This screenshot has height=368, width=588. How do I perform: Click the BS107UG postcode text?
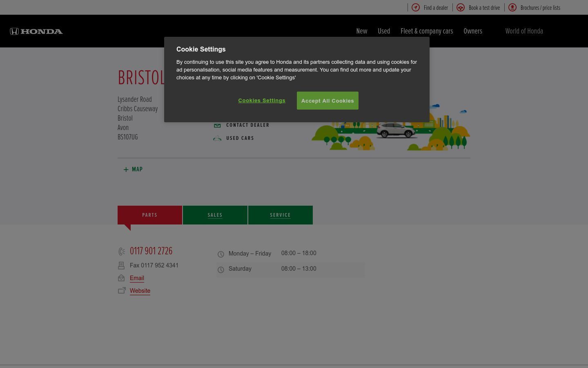128,137
